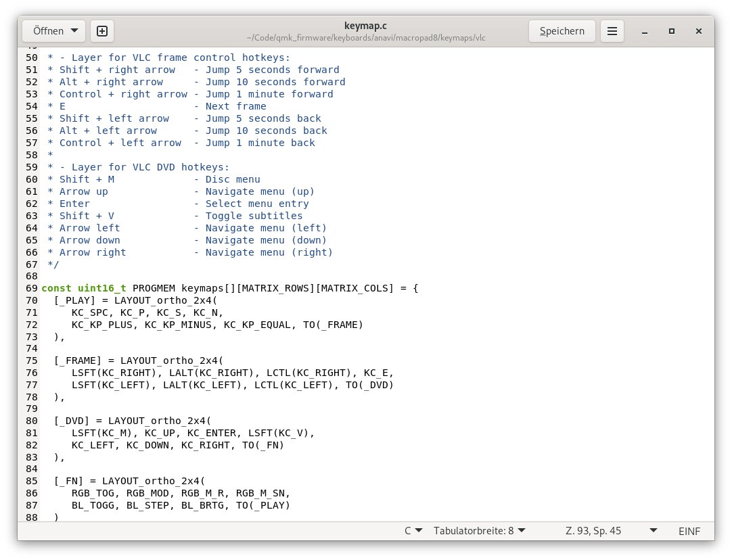Click 'Jump 1 minute back' comment

point(260,143)
